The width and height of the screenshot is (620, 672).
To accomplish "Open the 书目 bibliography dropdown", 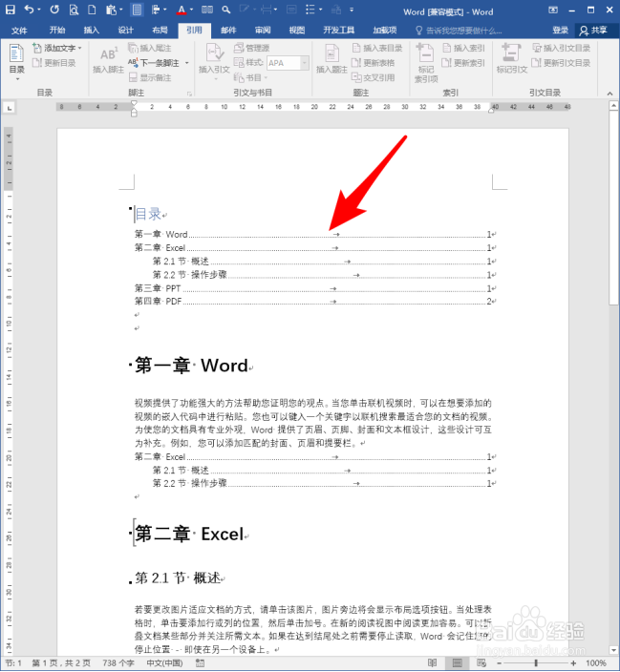I will point(251,77).
